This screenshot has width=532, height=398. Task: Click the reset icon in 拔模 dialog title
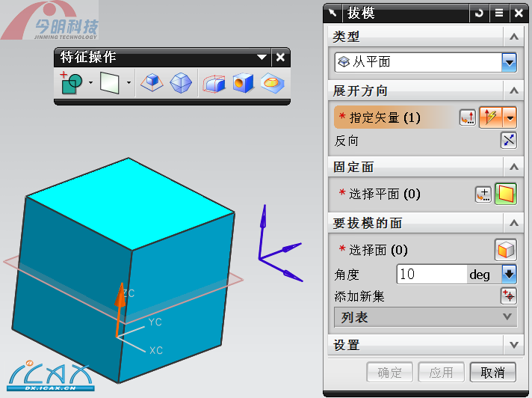[479, 13]
